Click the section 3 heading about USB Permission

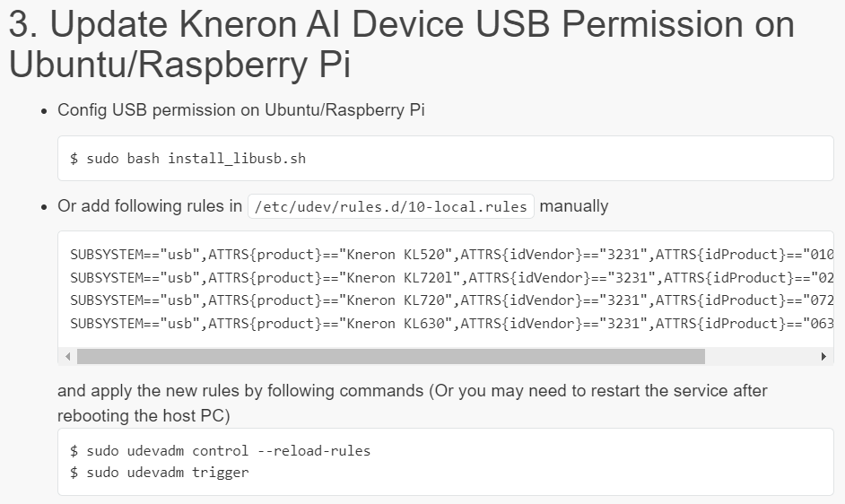click(x=402, y=44)
